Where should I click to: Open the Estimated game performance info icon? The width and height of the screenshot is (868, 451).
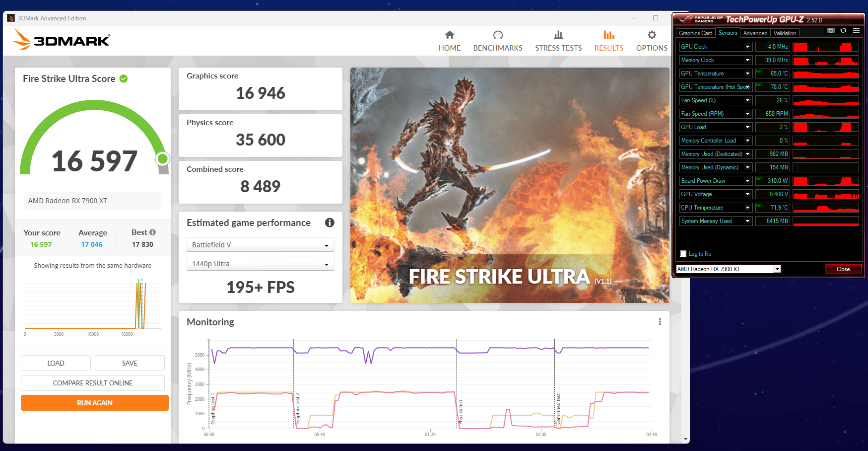pos(330,223)
